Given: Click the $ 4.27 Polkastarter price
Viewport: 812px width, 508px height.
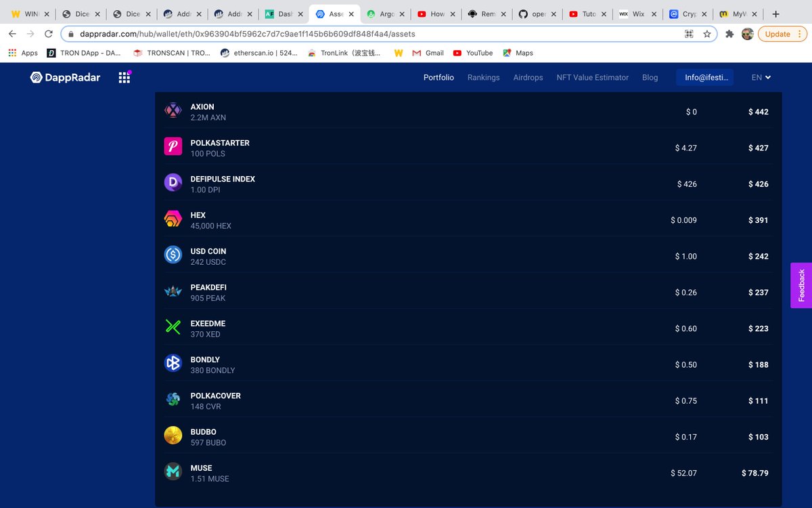Looking at the screenshot, I should pyautogui.click(x=686, y=148).
